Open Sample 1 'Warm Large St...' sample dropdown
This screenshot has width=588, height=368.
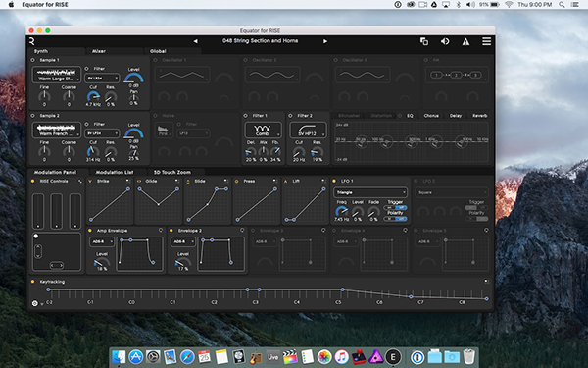pos(56,75)
